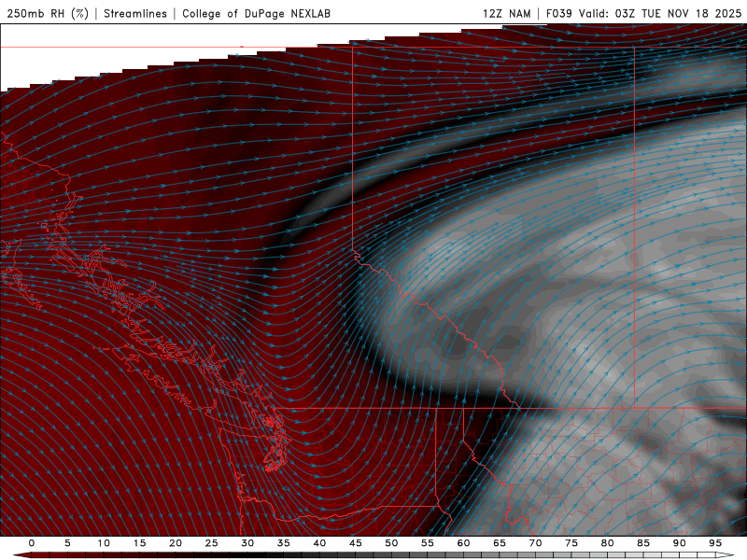Click the '95' colorbar scale label
747x560 pixels.
click(x=715, y=543)
